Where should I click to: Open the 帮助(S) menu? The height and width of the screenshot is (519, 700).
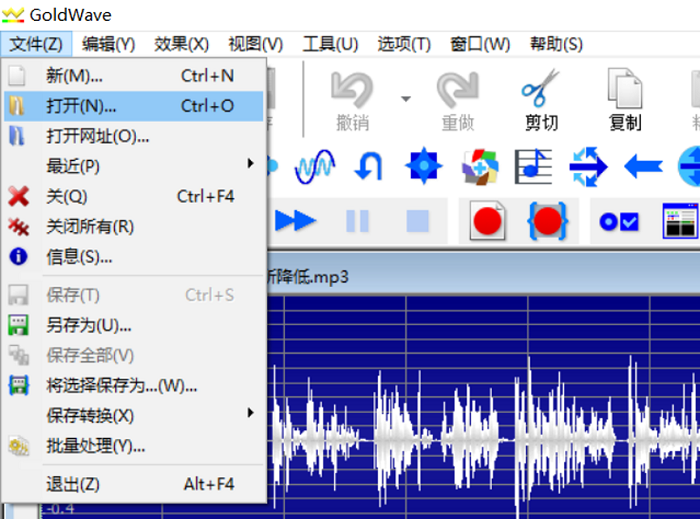point(556,44)
